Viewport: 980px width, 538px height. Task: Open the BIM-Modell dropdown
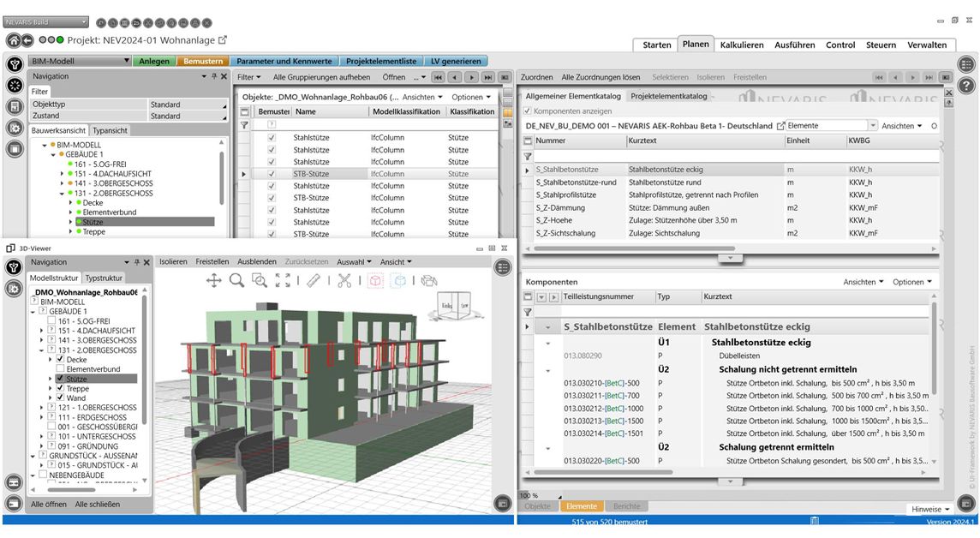coord(79,61)
